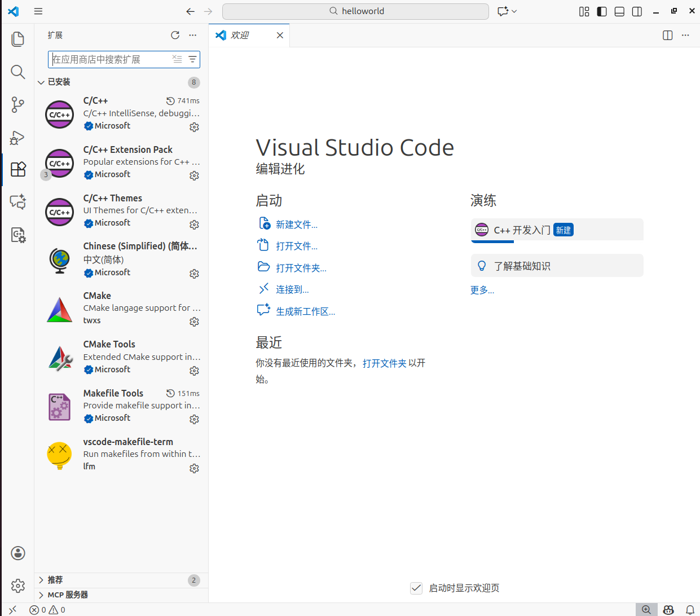This screenshot has width=700, height=616.
Task: Open the Copilot status icon
Action: click(x=668, y=610)
